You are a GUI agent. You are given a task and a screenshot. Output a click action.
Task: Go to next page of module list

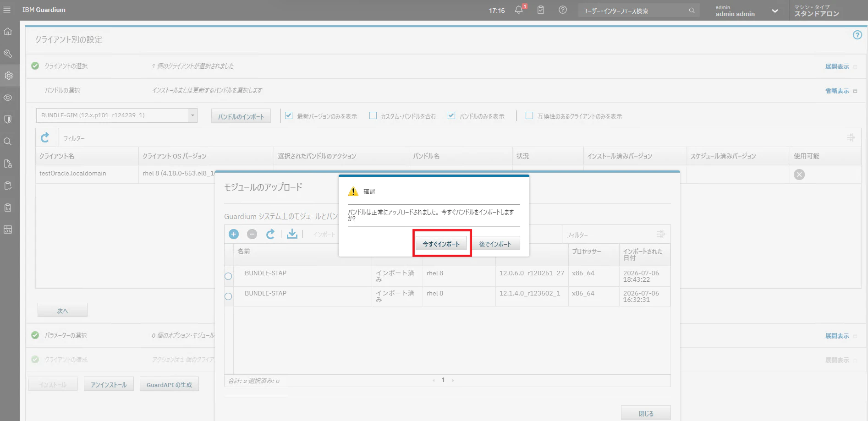453,380
